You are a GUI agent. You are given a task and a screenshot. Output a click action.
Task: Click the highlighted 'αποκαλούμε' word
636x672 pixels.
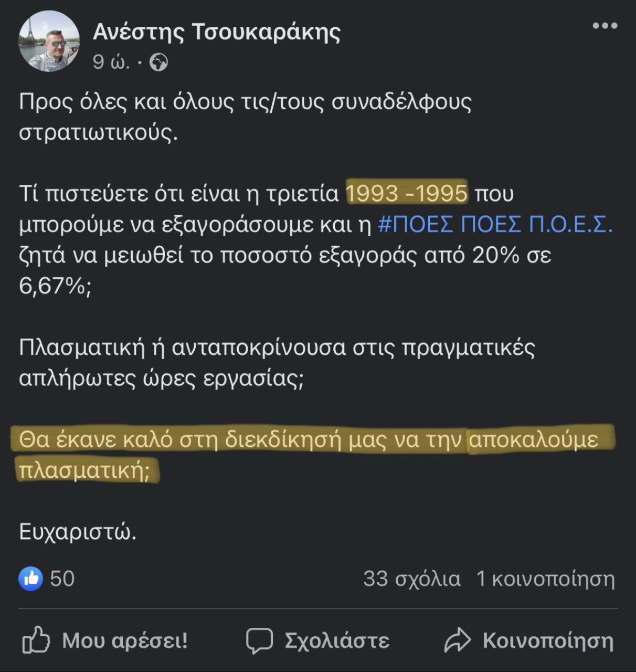pos(533,439)
